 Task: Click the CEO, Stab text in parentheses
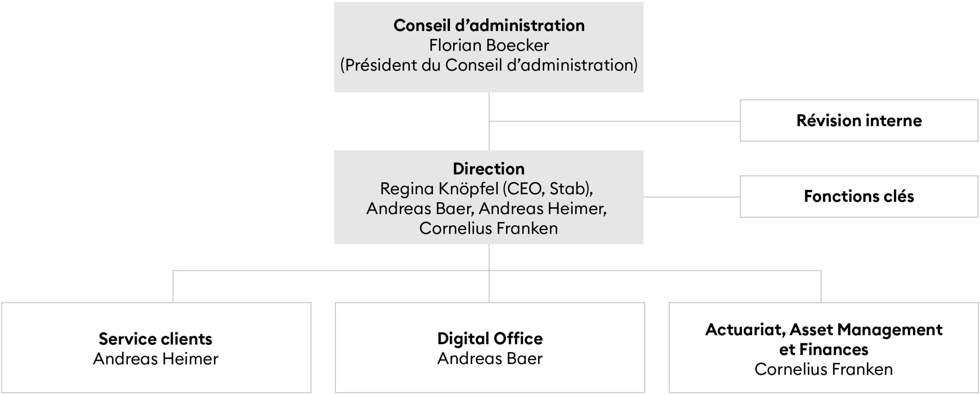pos(548,189)
